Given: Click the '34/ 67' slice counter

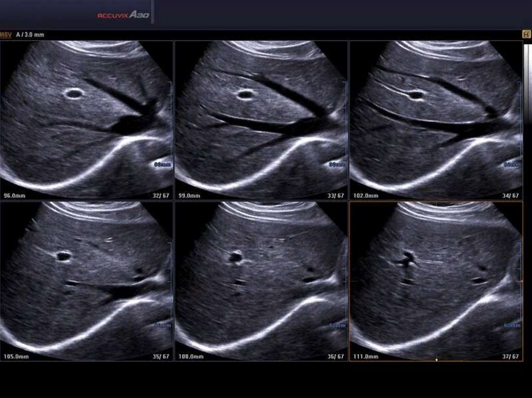Looking at the screenshot, I should [x=511, y=196].
